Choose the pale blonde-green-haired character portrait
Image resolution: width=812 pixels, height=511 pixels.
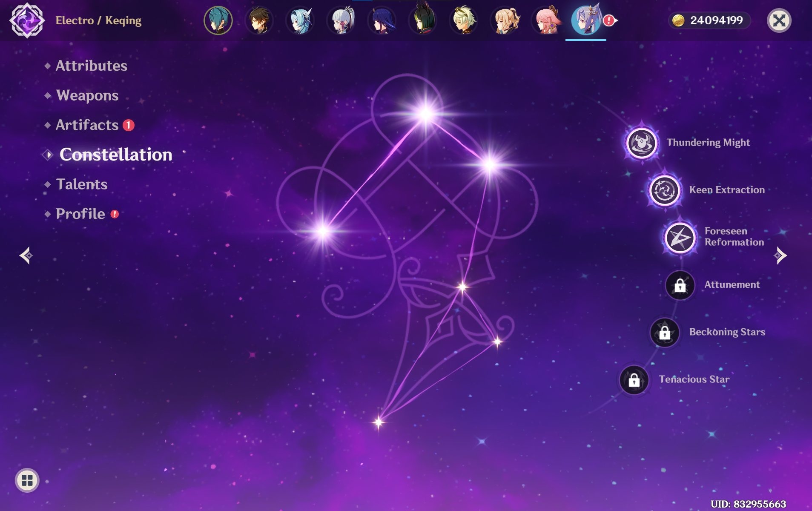[x=464, y=20]
